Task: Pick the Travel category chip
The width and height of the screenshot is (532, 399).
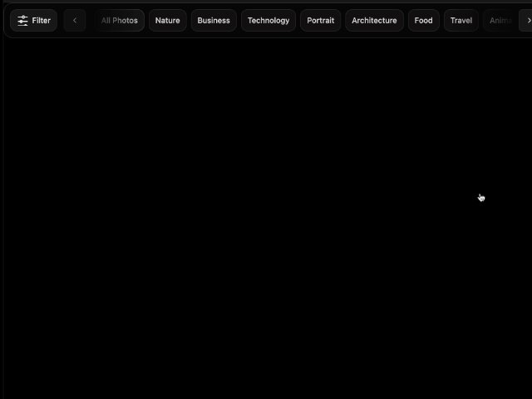Action: (461, 21)
